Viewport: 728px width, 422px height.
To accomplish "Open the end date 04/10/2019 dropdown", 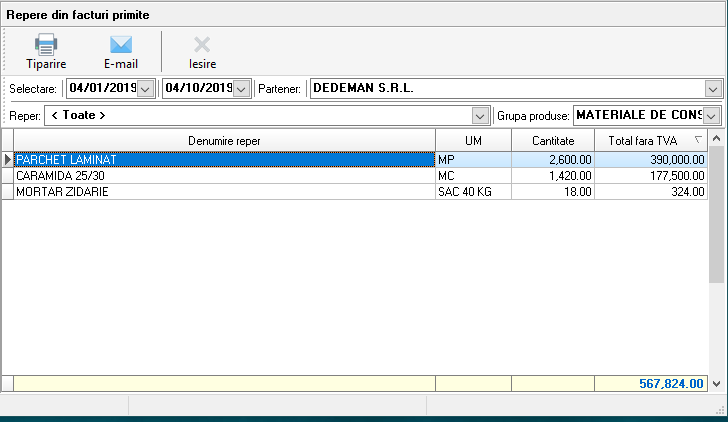I will point(241,89).
